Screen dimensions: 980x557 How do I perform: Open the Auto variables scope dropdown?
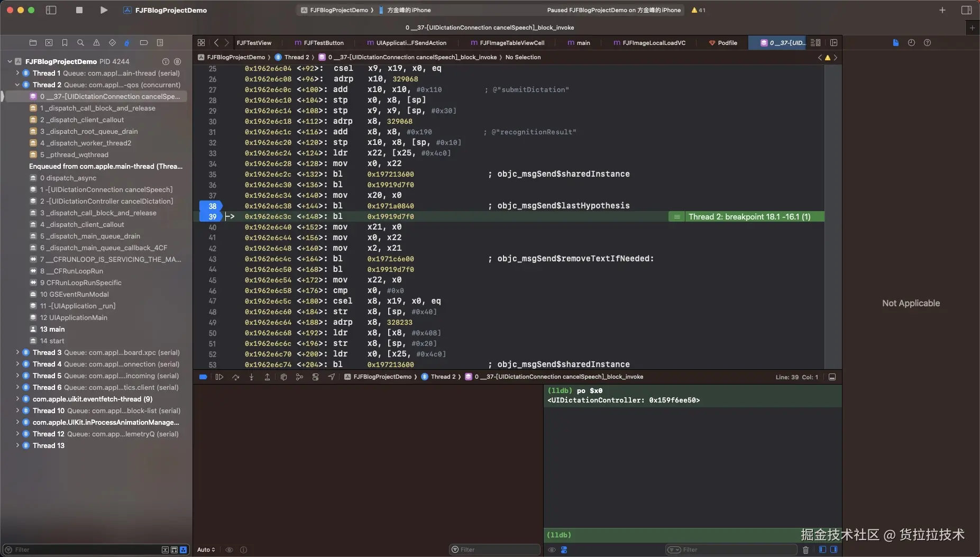tap(206, 550)
